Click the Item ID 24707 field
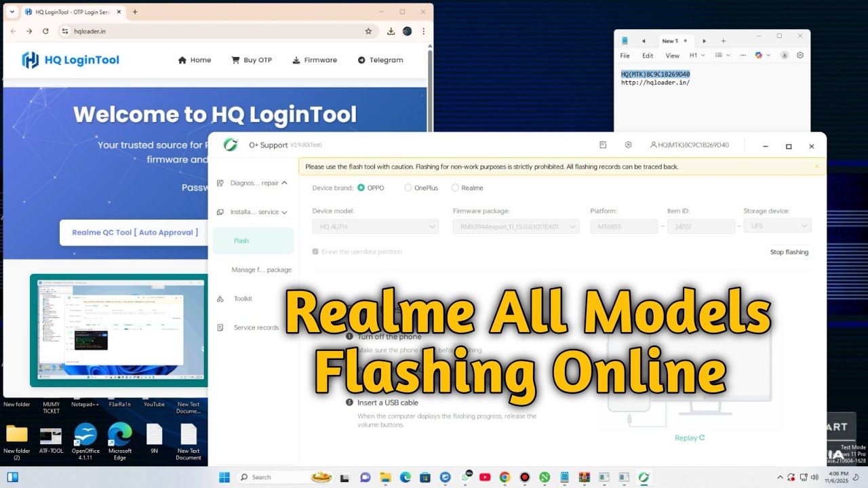The image size is (868, 488). 701,226
